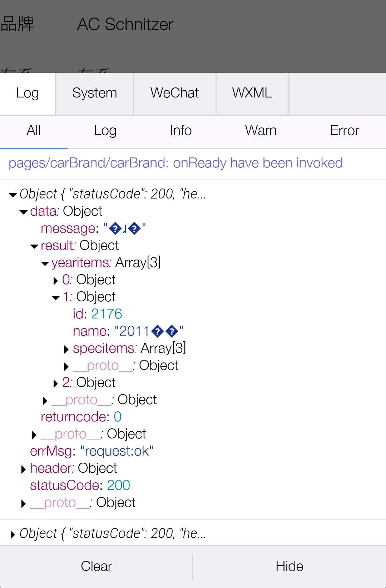Open the WeChat tab
The image size is (386, 588).
(x=174, y=93)
